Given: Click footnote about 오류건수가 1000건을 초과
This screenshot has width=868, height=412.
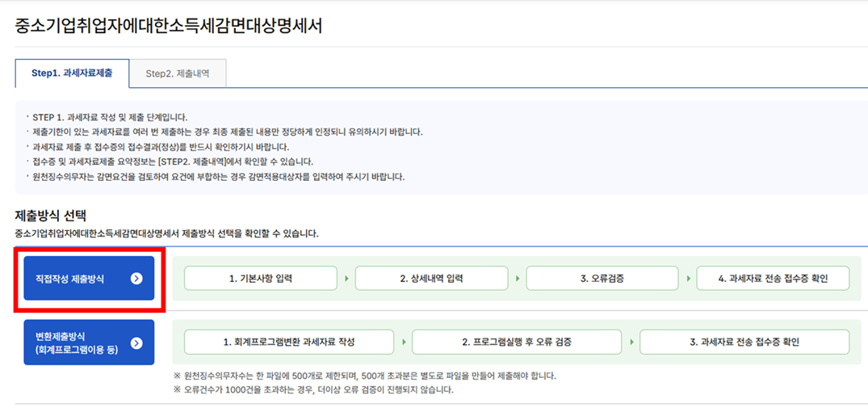Looking at the screenshot, I should (313, 390).
